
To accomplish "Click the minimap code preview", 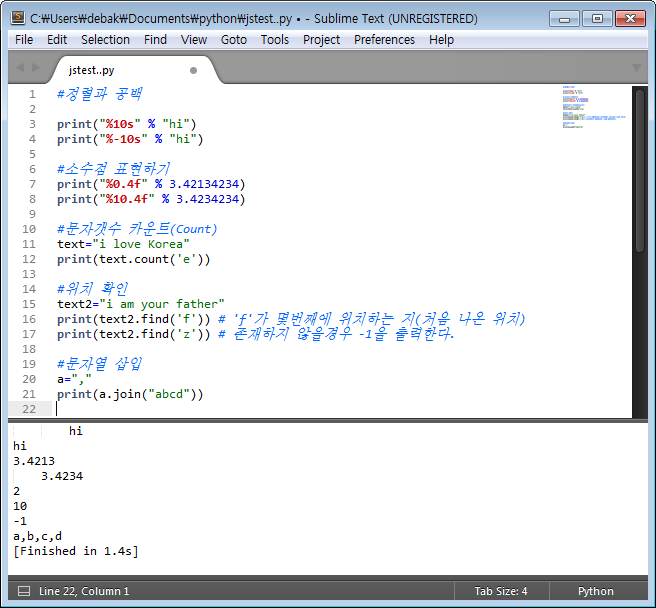I will 594,107.
